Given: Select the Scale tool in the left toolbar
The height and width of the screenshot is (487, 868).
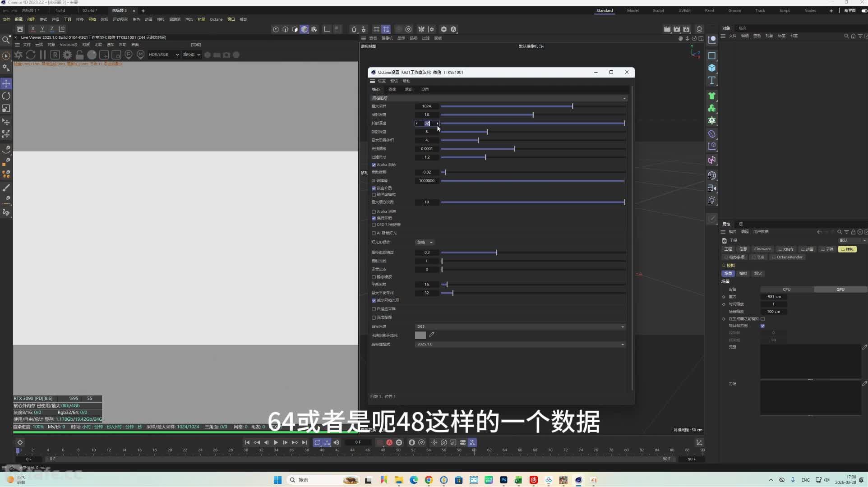Looking at the screenshot, I should [x=6, y=108].
